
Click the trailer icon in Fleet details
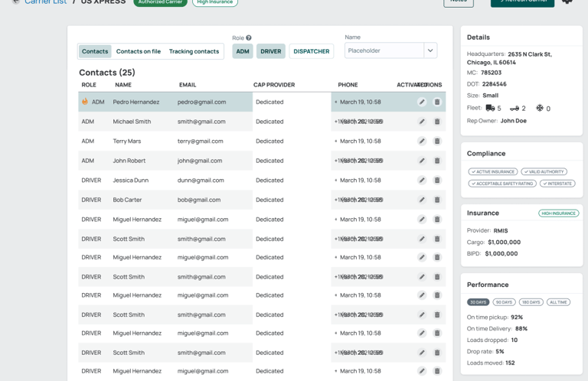tap(514, 109)
